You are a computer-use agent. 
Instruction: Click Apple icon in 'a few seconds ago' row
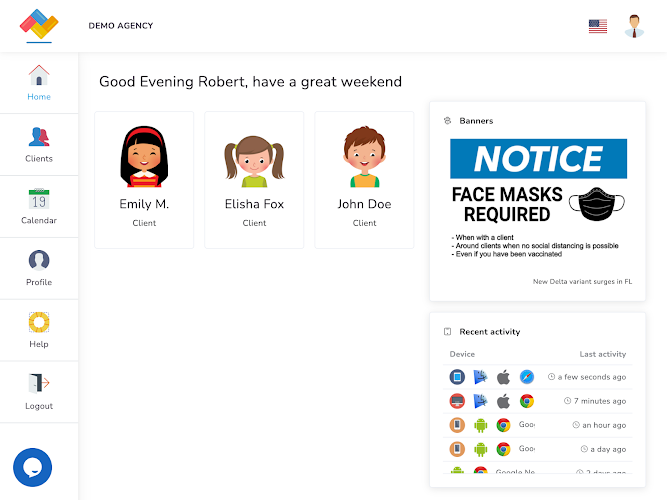coord(504,377)
